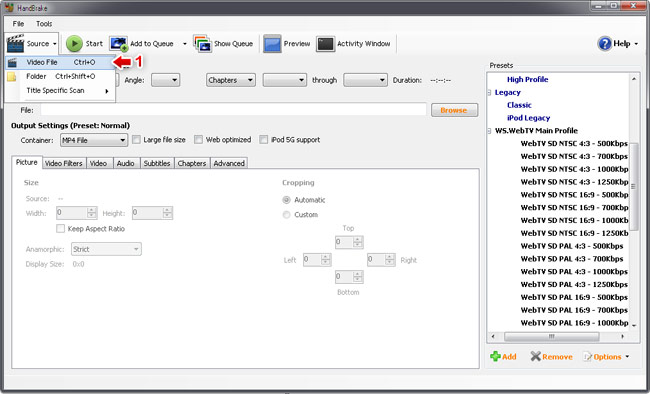
Task: Select the Classic preset
Action: coord(519,105)
